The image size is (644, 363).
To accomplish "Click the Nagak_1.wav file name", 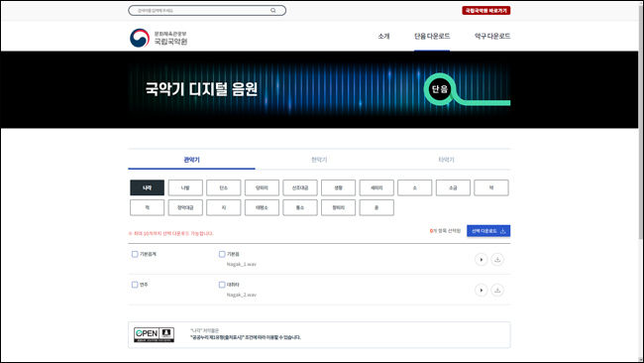I will (242, 265).
